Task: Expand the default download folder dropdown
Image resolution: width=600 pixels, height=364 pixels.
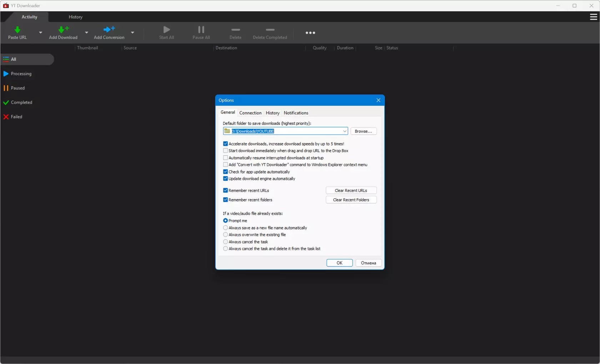Action: point(344,131)
